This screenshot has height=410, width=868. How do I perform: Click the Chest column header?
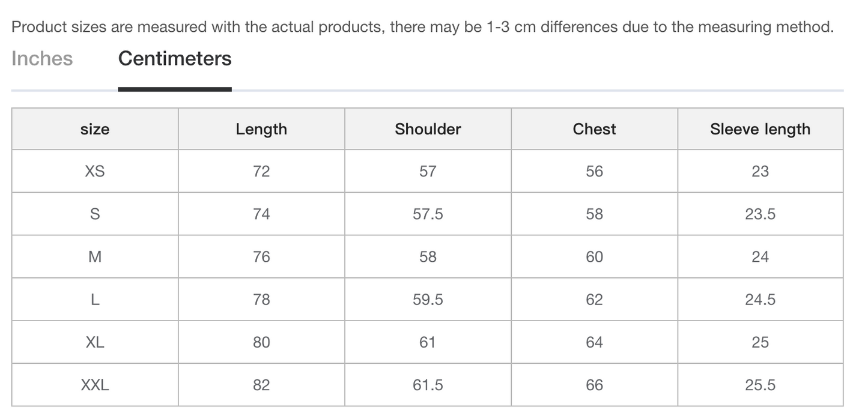pos(594,129)
